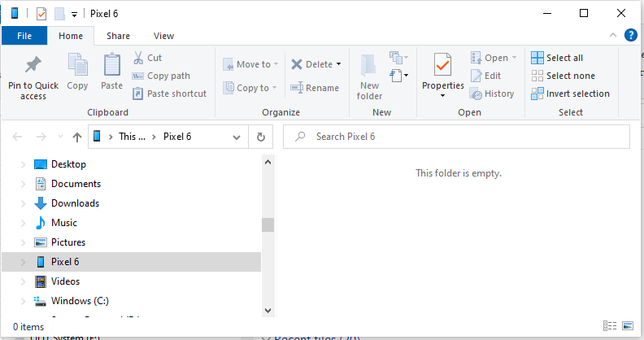Click New folder icon in title bar

[x=60, y=14]
